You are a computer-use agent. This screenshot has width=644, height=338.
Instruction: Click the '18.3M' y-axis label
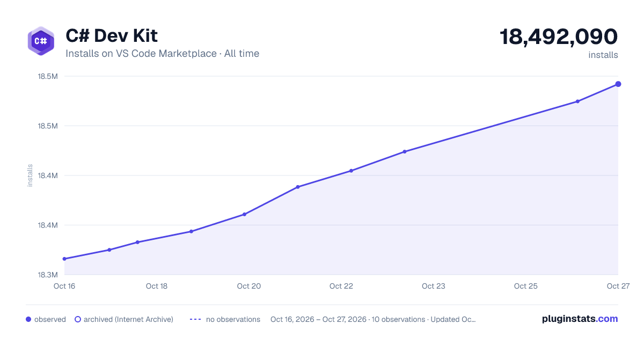tap(47, 275)
